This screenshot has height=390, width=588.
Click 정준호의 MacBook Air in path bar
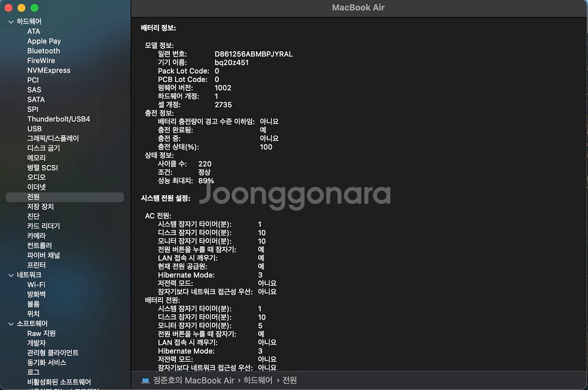pyautogui.click(x=193, y=381)
